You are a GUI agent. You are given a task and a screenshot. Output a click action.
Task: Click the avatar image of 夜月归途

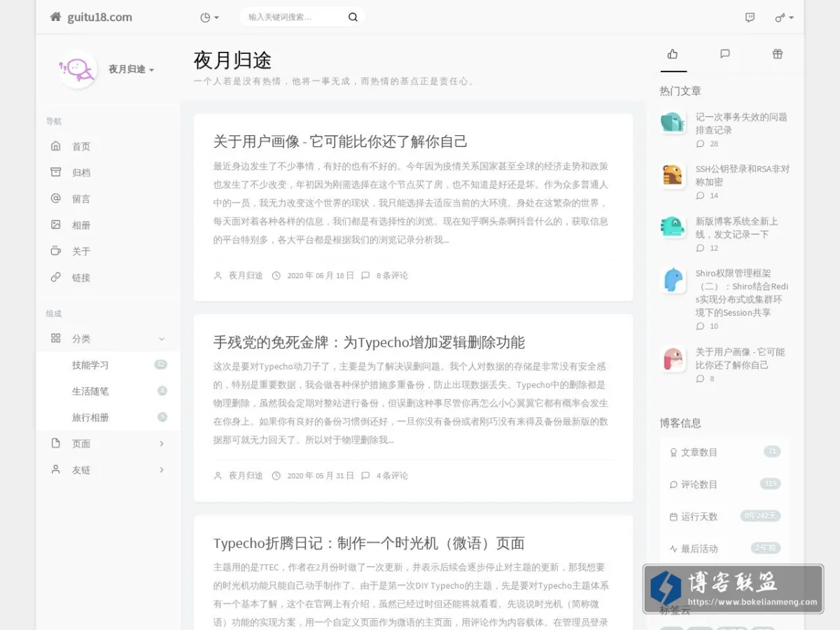[78, 69]
